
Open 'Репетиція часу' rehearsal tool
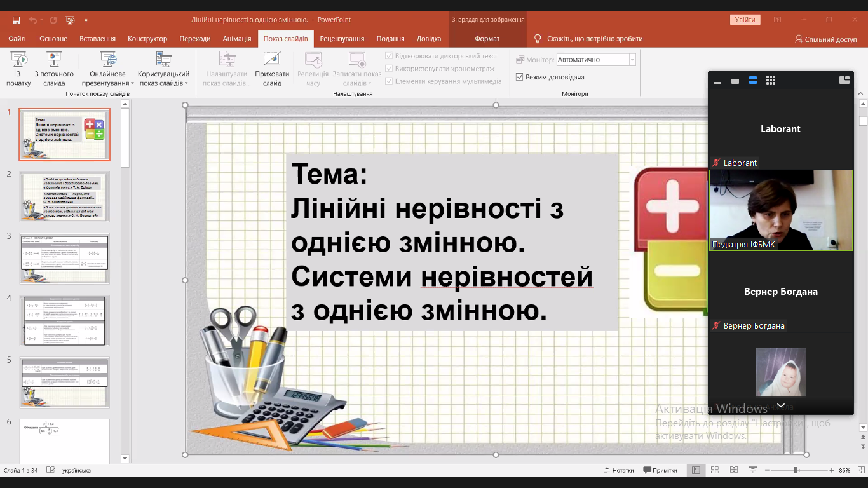[313, 67]
